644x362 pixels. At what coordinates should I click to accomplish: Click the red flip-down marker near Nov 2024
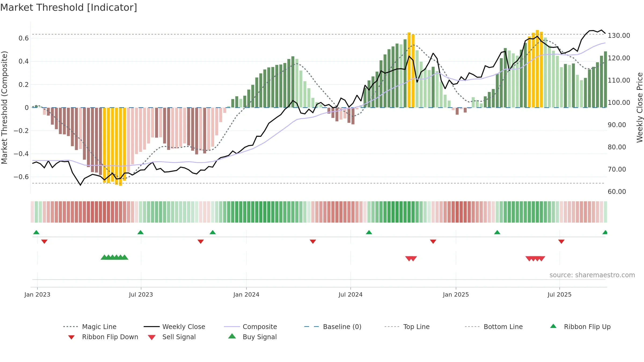(x=433, y=242)
